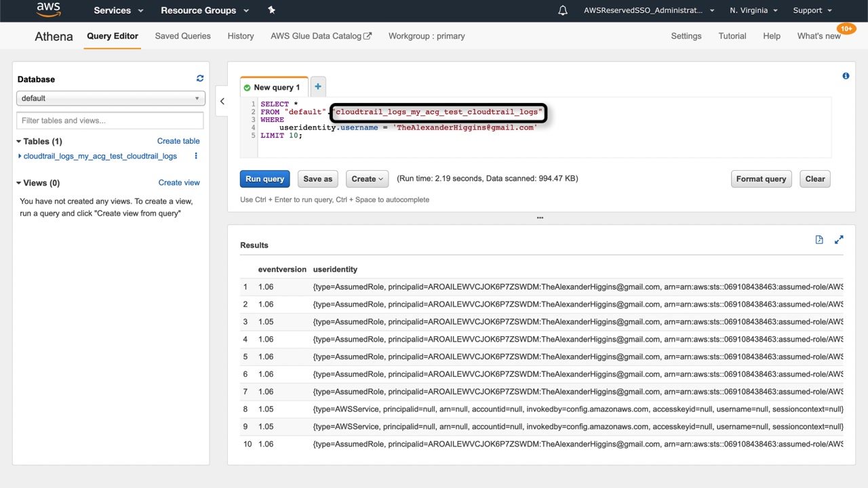This screenshot has width=868, height=488.
Task: Expand the Services menu
Action: coord(119,10)
